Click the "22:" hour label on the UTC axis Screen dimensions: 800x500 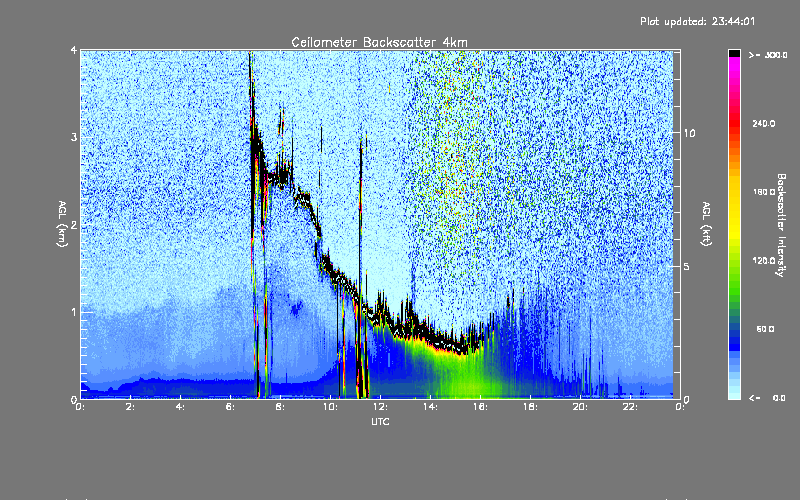pyautogui.click(x=630, y=407)
